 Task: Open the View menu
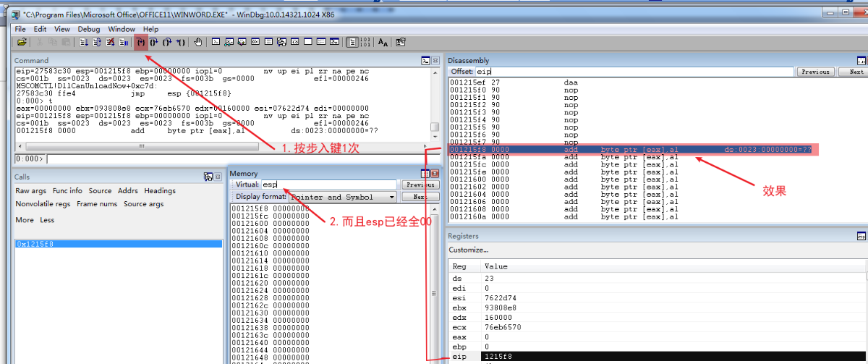coord(62,29)
